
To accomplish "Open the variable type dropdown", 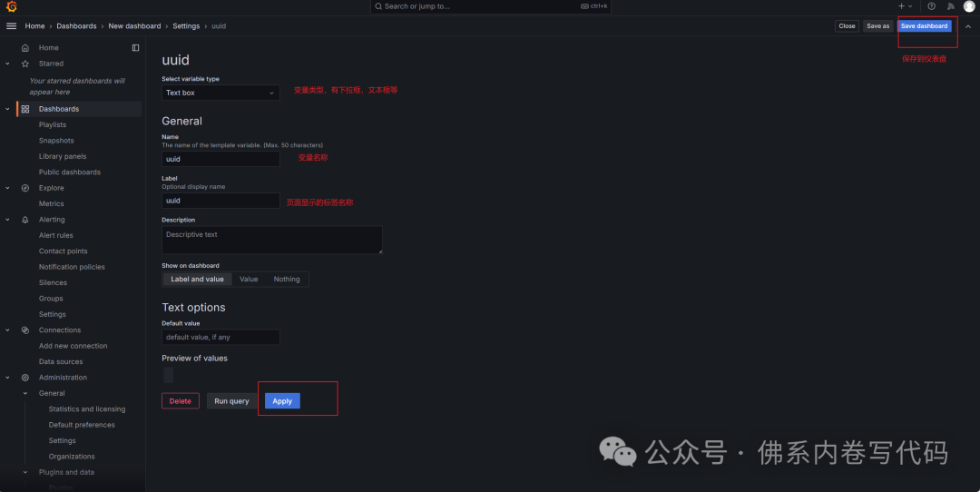I will click(x=220, y=93).
